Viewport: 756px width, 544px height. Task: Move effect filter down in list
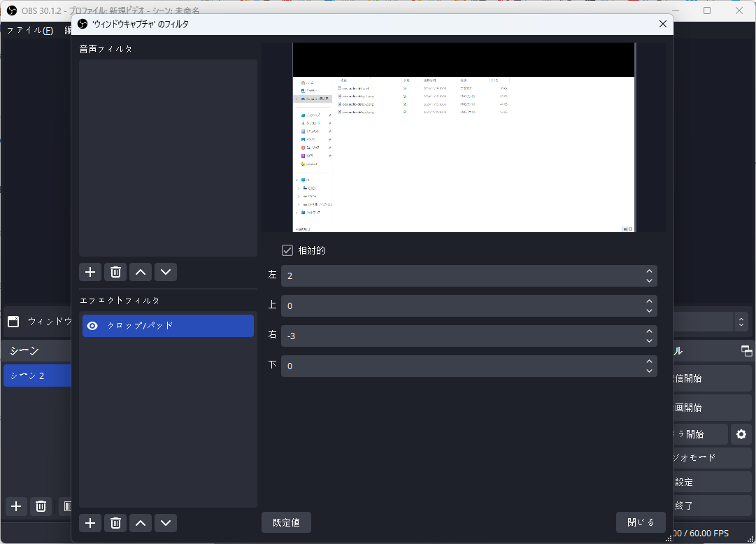pos(166,522)
